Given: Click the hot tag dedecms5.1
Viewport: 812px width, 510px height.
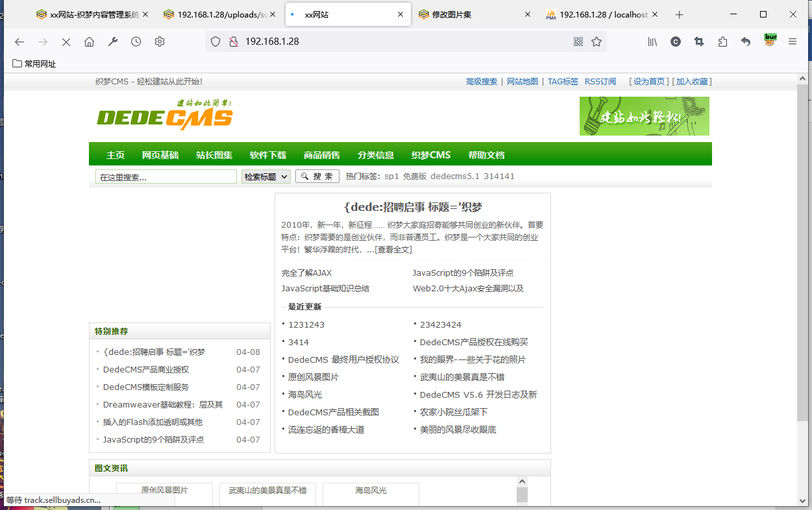Looking at the screenshot, I should [x=454, y=176].
